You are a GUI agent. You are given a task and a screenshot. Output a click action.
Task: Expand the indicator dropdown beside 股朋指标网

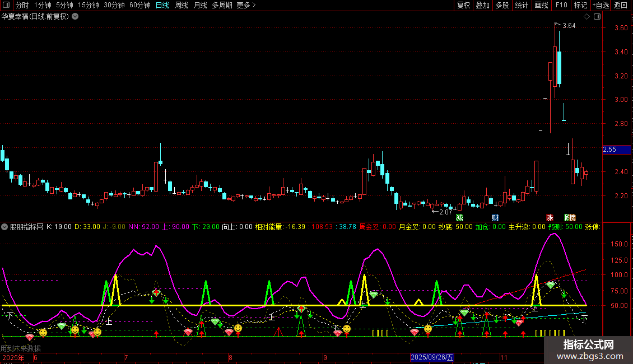click(x=5, y=227)
